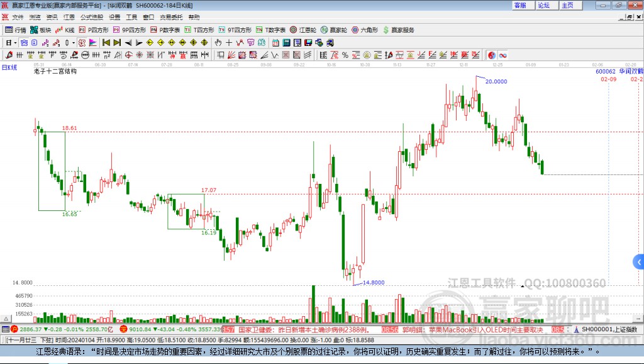Image resolution: width=644 pixels, height=364 pixels.
Task: Open the 窗口 menu
Action: [148, 17]
